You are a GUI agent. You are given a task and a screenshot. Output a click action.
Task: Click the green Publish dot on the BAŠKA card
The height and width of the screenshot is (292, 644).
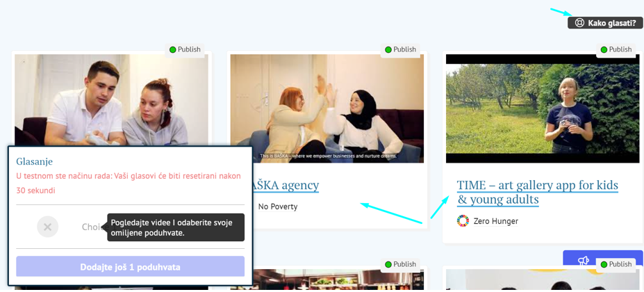click(x=388, y=50)
